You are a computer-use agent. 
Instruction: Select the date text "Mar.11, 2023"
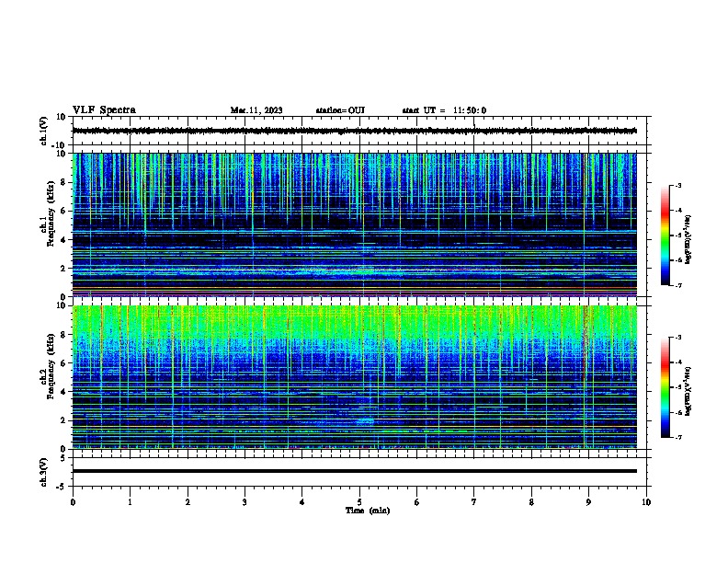coord(256,110)
